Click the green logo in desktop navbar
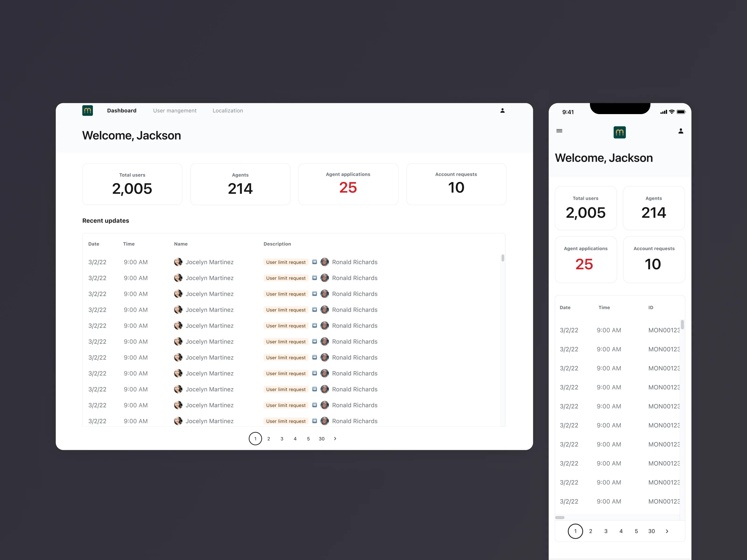This screenshot has width=747, height=560. click(88, 110)
